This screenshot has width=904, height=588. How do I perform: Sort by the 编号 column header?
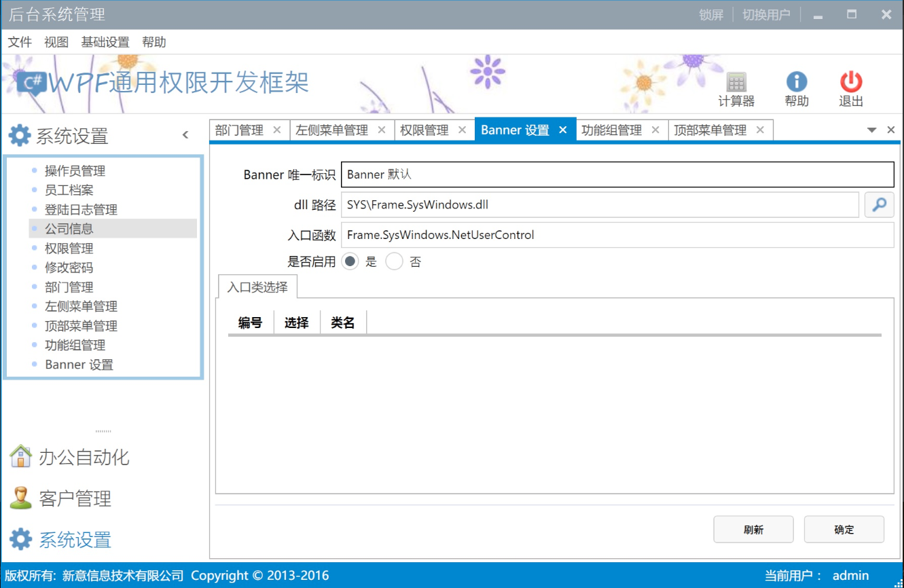click(x=250, y=323)
